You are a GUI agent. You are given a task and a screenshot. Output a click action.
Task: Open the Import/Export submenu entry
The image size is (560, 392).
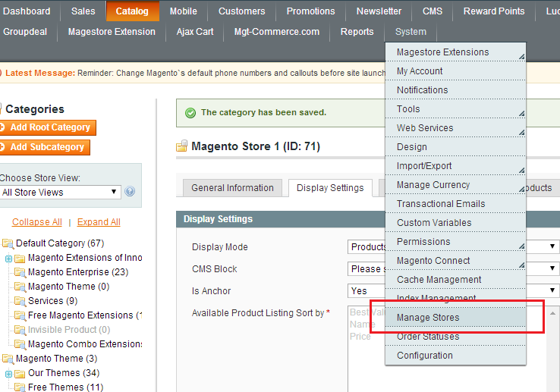click(x=455, y=165)
